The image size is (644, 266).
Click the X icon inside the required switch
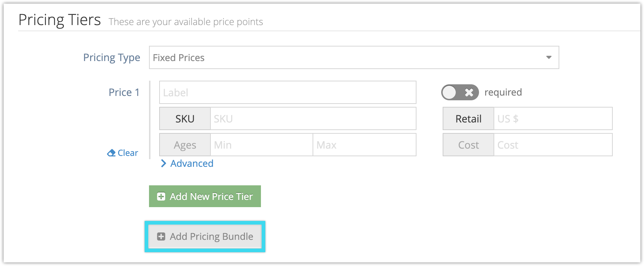[469, 92]
